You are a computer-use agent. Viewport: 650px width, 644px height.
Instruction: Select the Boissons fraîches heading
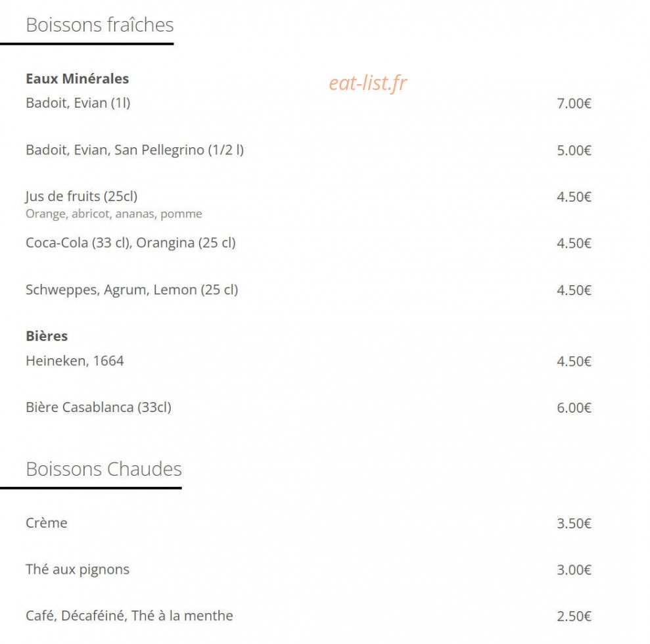[x=99, y=25]
